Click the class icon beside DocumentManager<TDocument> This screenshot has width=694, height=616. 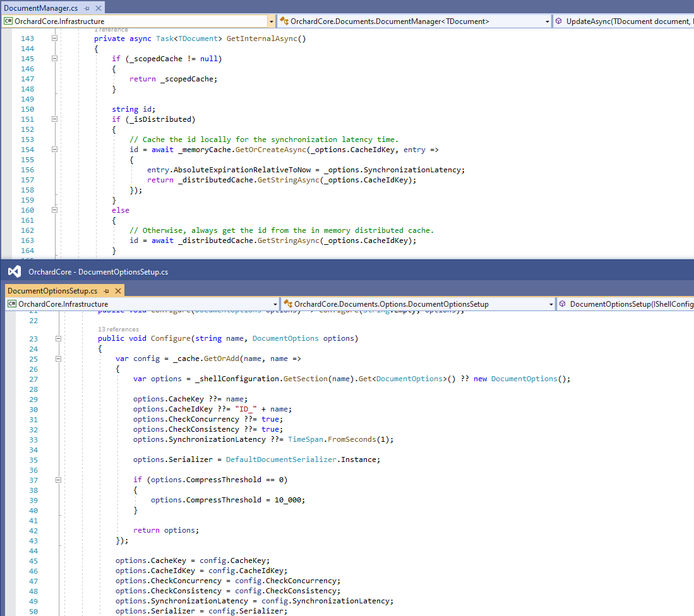284,21
